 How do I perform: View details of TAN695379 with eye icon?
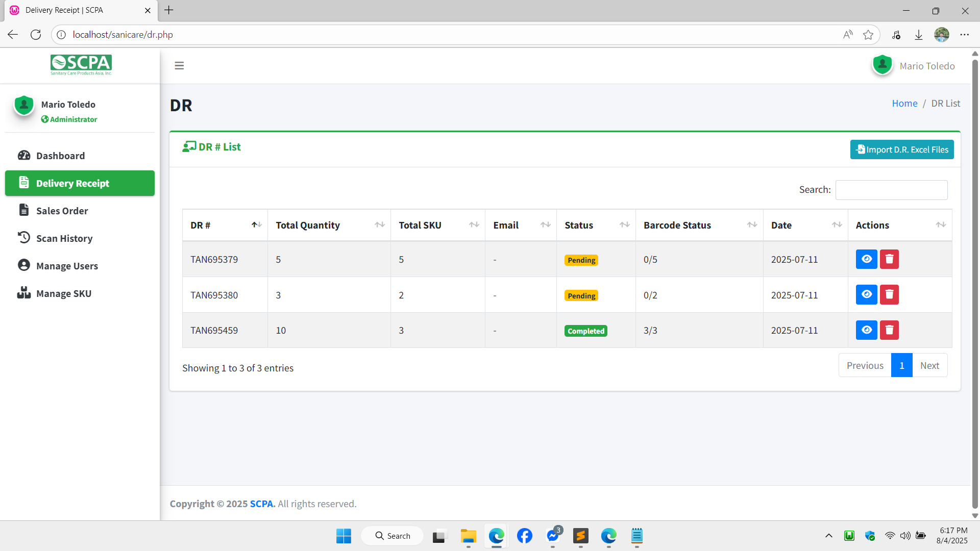click(866, 259)
